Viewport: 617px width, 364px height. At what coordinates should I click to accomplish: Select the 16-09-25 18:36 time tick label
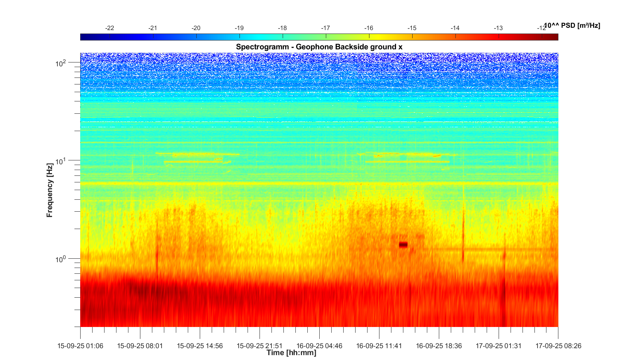tap(439, 346)
